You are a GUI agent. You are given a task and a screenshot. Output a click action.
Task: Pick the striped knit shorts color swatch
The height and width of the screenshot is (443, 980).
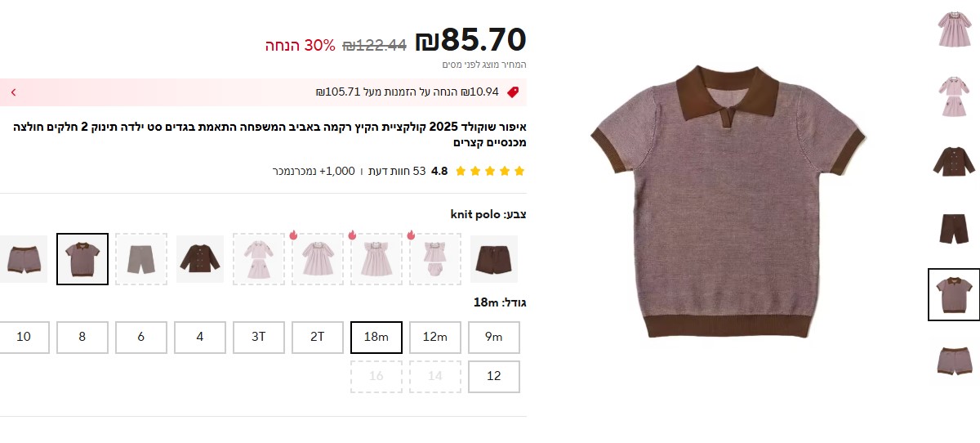pos(23,259)
